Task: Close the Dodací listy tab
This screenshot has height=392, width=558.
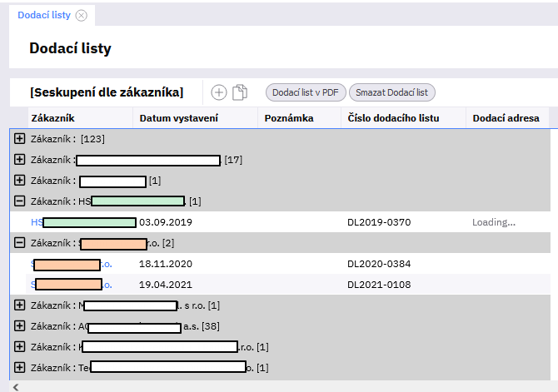Action: (x=81, y=16)
